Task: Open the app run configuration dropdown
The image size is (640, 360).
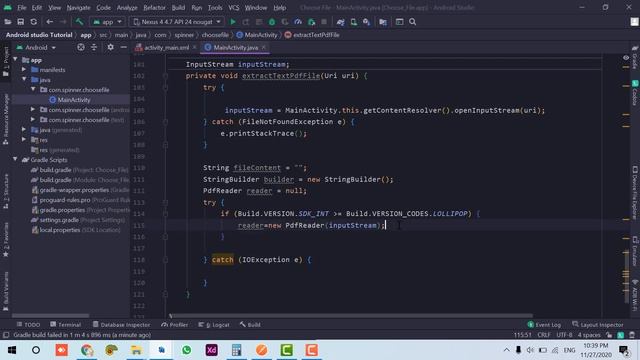Action: (108, 22)
